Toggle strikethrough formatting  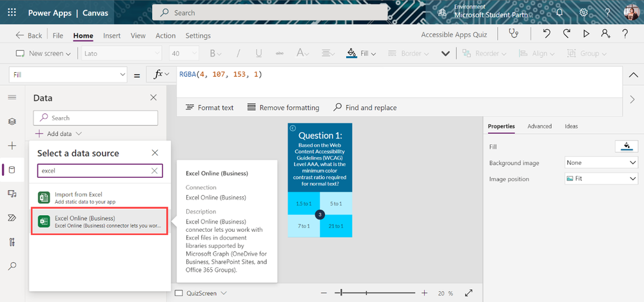coord(280,53)
